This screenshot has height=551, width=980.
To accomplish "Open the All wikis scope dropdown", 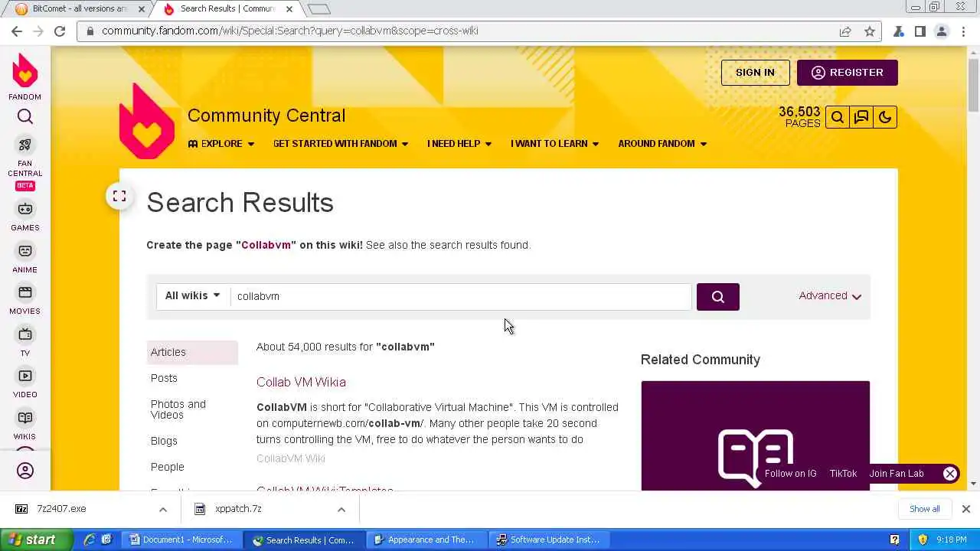I will pos(193,296).
